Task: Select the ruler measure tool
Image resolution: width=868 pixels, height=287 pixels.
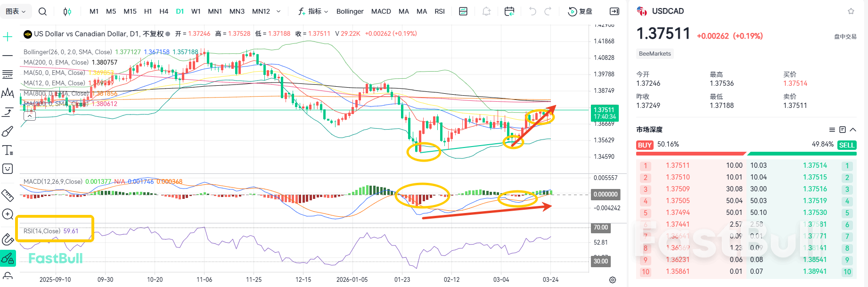Action: point(8,195)
